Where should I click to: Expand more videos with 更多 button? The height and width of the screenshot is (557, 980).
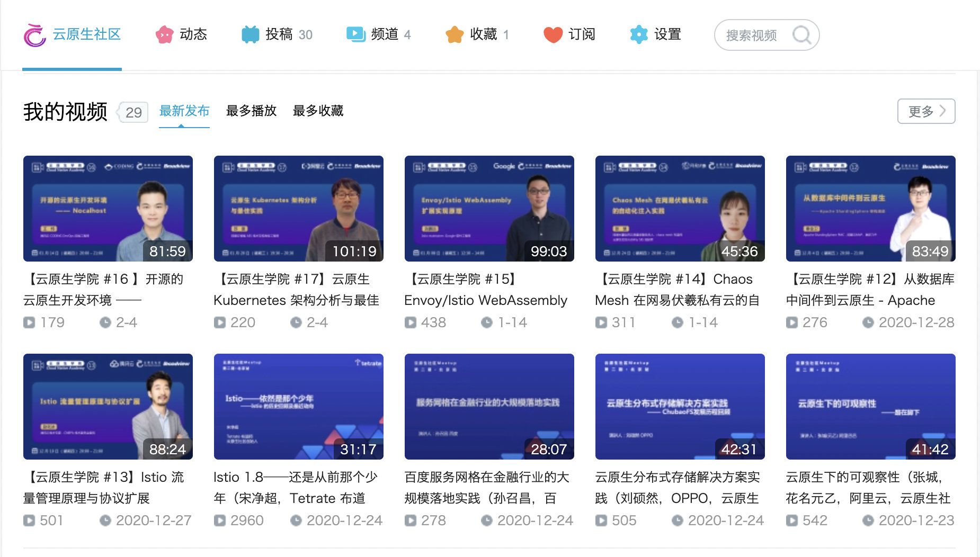(925, 111)
